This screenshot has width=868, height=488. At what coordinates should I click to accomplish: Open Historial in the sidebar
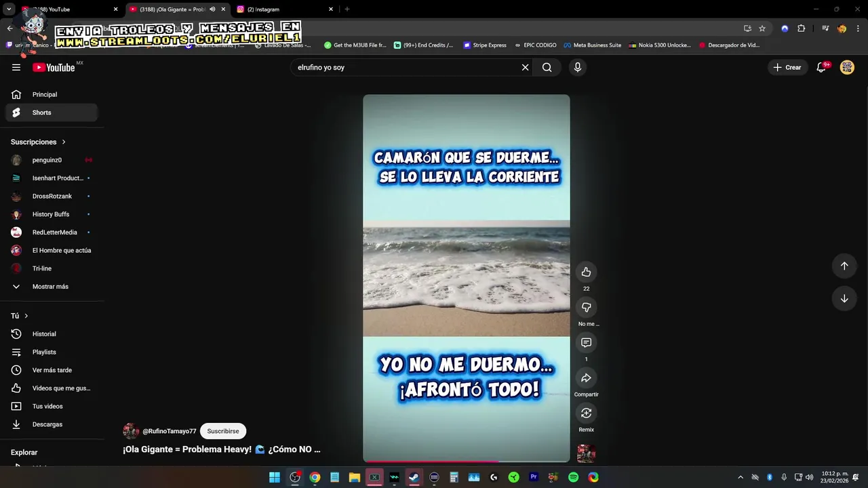(52, 334)
